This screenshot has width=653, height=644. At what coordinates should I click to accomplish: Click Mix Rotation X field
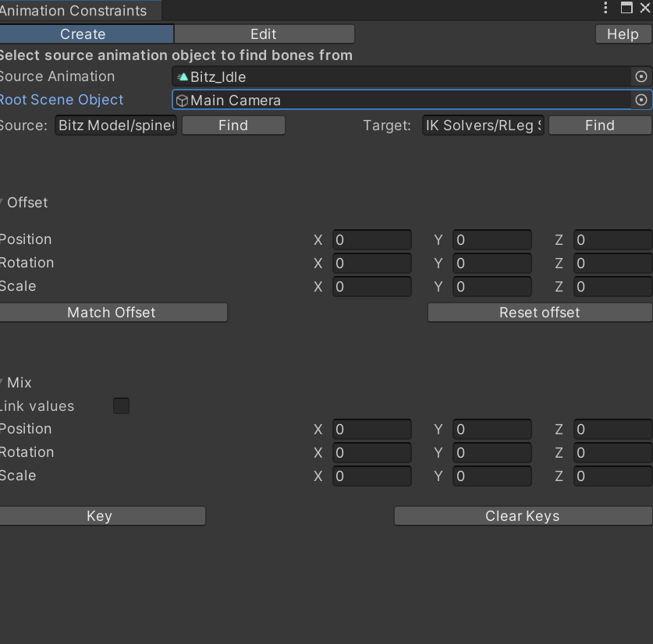pos(372,452)
